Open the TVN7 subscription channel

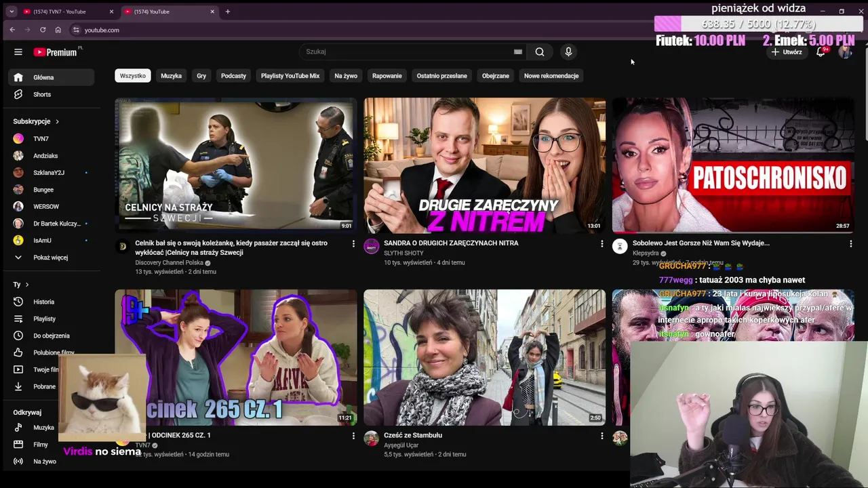(51, 139)
